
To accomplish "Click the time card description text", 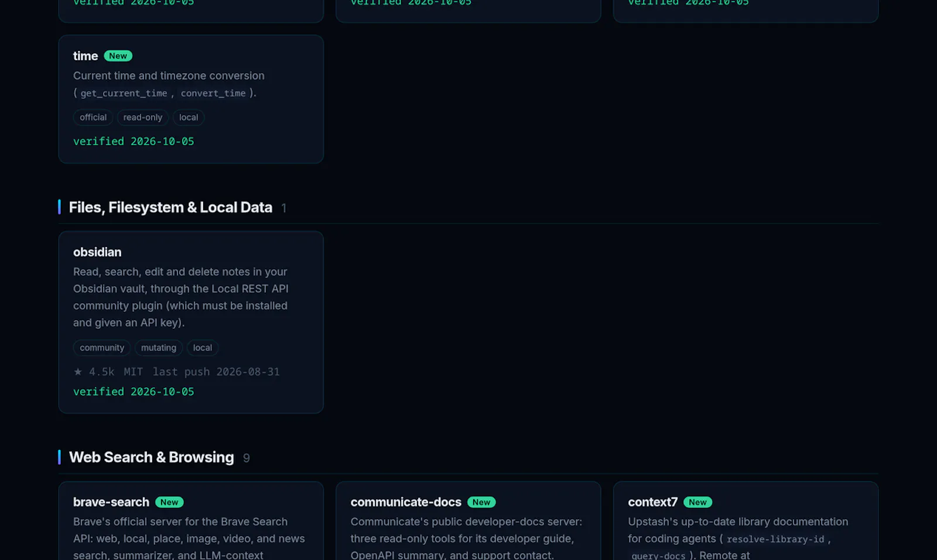I will click(x=169, y=84).
